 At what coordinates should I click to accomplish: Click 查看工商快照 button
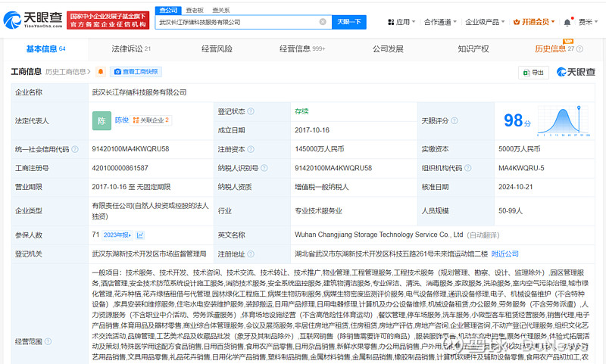tap(136, 72)
